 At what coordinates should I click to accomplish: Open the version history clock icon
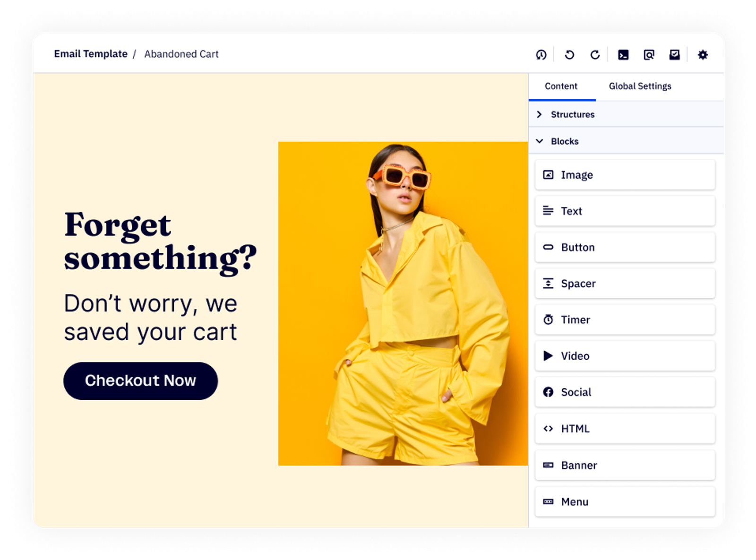pos(541,55)
